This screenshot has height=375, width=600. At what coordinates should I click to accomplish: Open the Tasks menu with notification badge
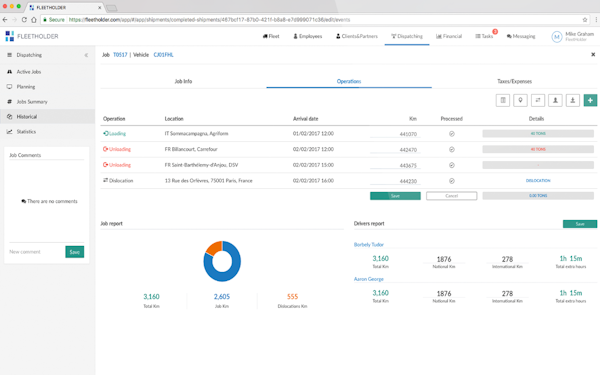pyautogui.click(x=484, y=36)
